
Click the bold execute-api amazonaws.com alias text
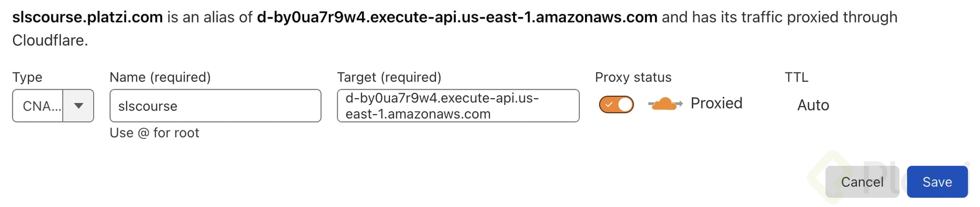pos(457,17)
